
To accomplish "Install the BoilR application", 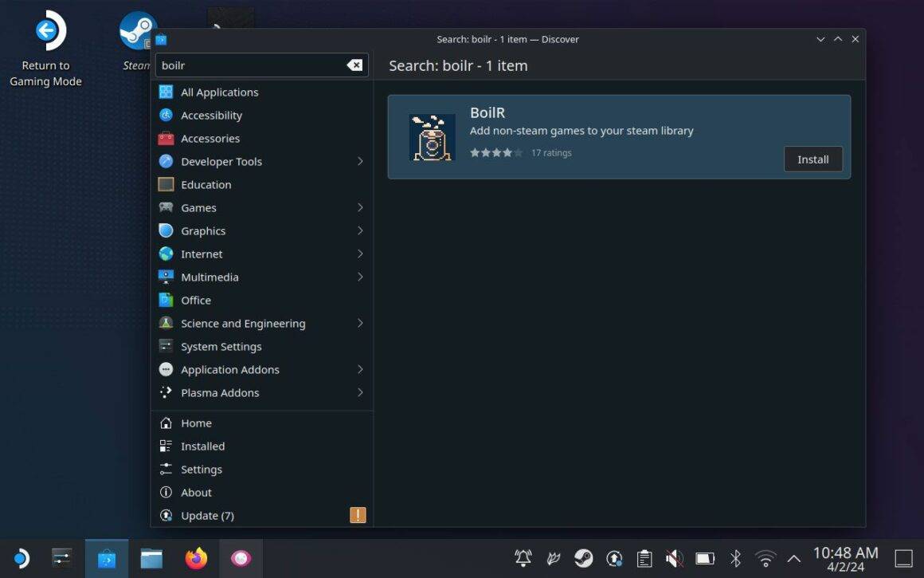I will click(812, 159).
